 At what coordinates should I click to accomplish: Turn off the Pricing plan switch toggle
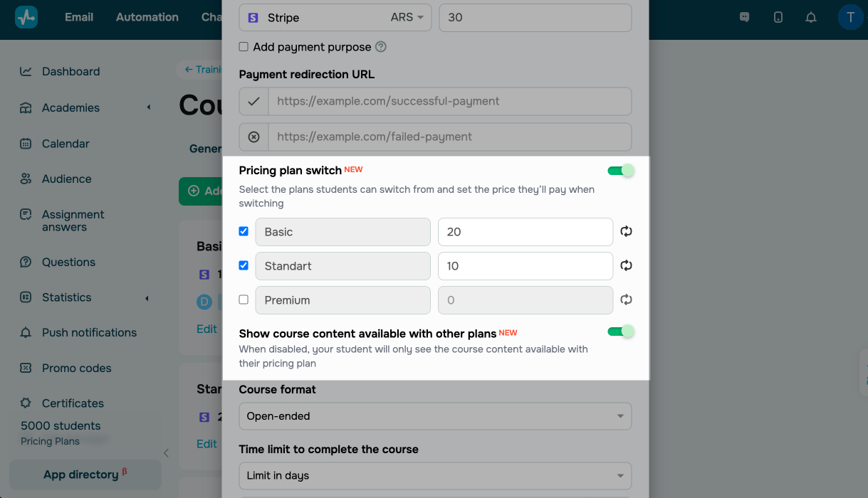[x=620, y=171]
